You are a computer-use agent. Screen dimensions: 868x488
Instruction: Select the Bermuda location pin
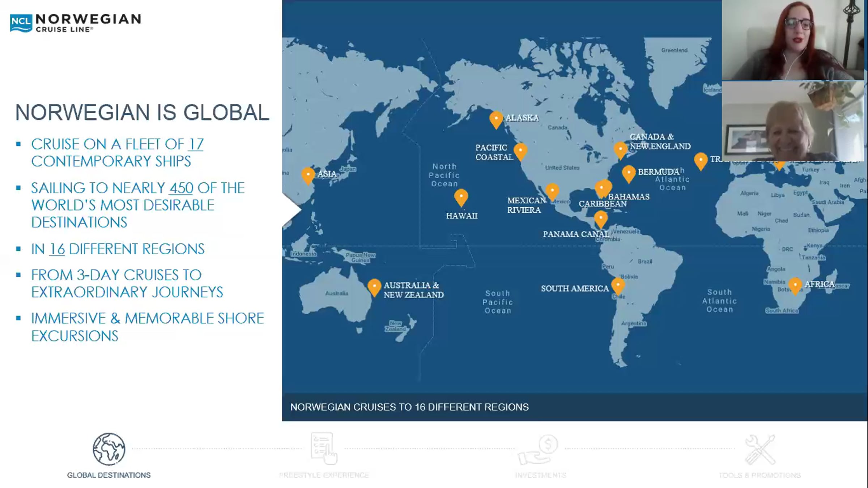pyautogui.click(x=629, y=174)
